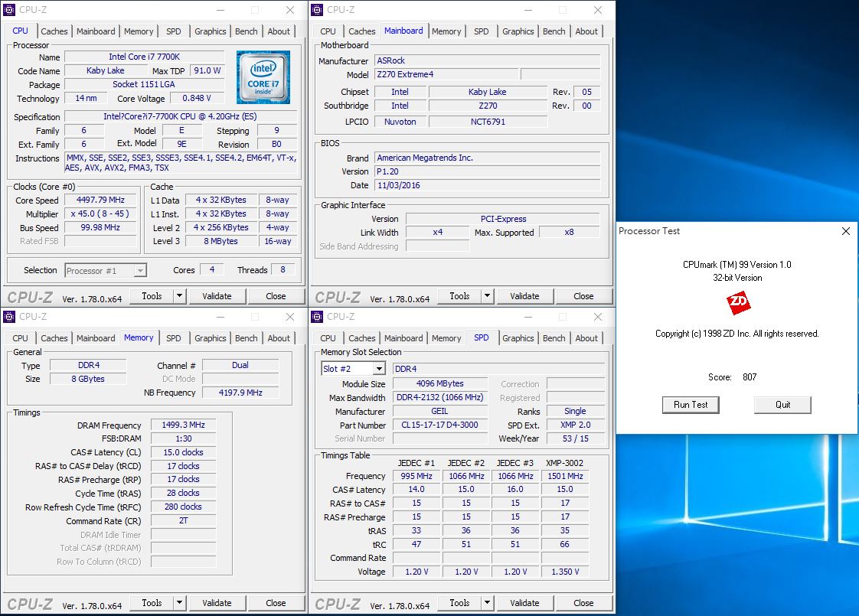Click the CPU-Z app icon in the SPD window title bar
Viewport: 859px width, 616px height.
317,317
